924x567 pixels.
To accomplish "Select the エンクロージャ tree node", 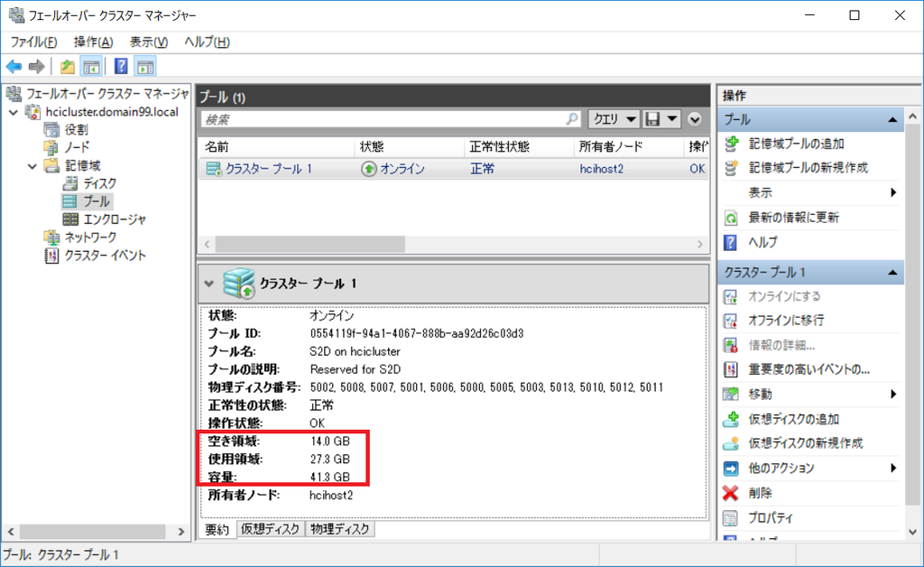I will 114,219.
